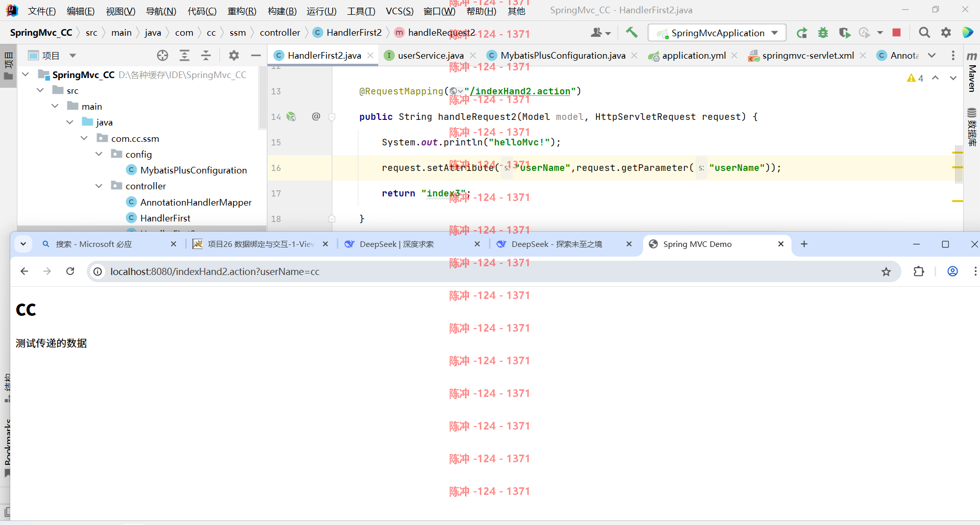Go to previous highlighted error arrow
The height and width of the screenshot is (525, 980).
935,78
